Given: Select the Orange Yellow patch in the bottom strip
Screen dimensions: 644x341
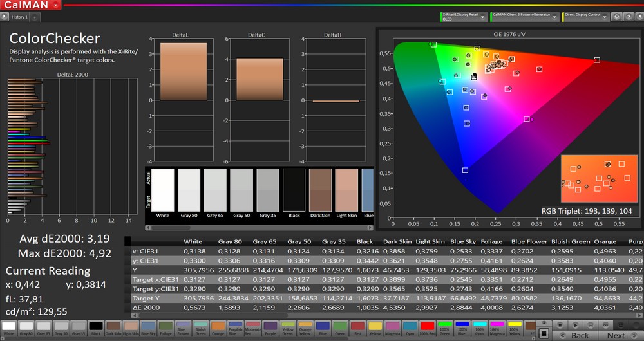Looking at the screenshot, I should [x=305, y=328].
